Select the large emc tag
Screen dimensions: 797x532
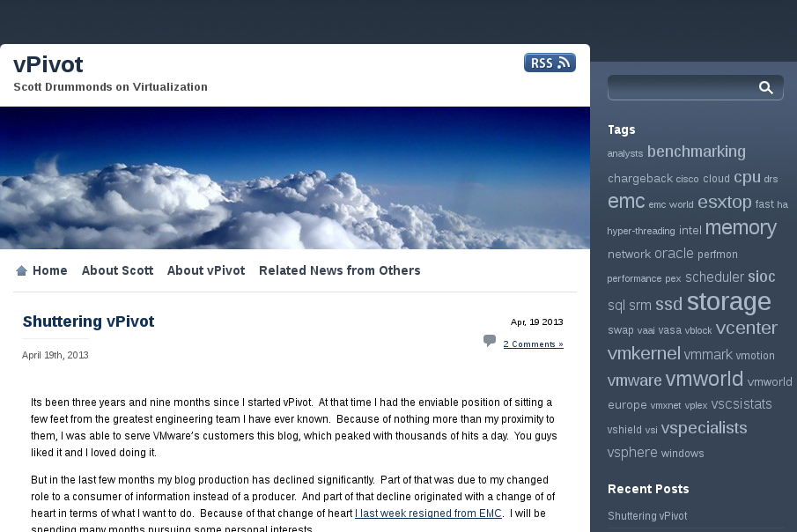(626, 202)
